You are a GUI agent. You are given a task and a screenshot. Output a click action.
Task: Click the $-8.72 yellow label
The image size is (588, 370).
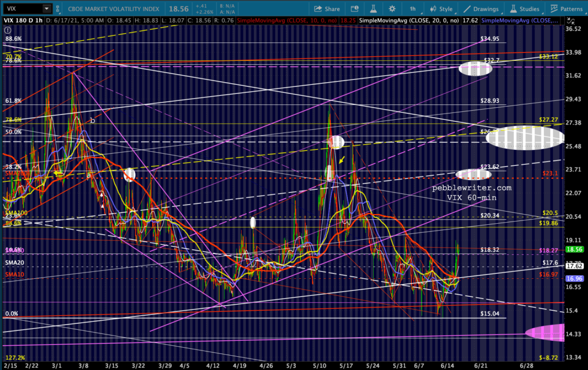coord(548,357)
